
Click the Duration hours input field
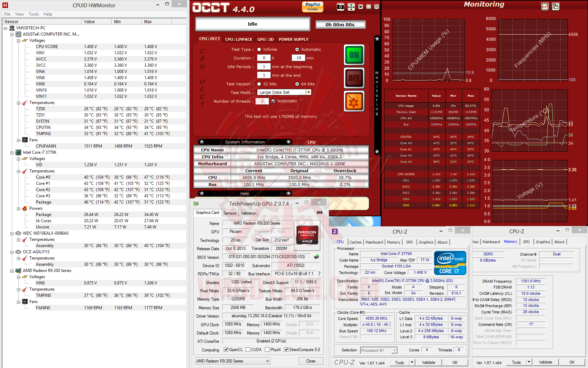tap(264, 58)
